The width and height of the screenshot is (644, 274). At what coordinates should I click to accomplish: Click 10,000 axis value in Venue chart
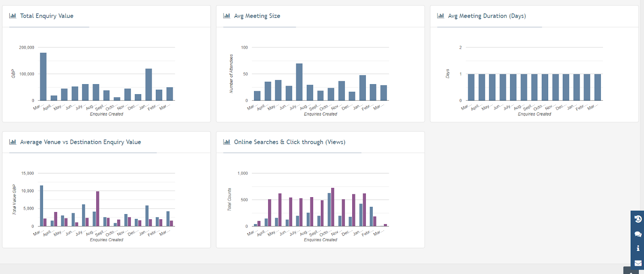(28, 191)
